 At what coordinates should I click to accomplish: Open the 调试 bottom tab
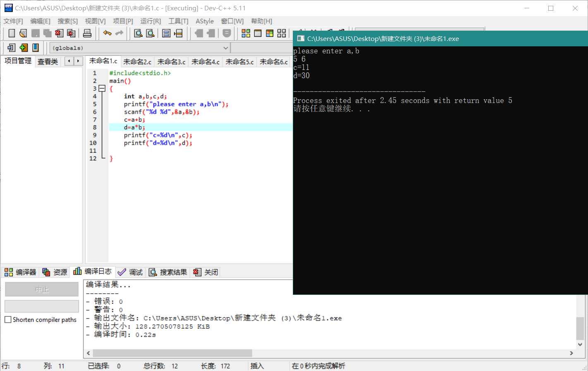coord(130,272)
